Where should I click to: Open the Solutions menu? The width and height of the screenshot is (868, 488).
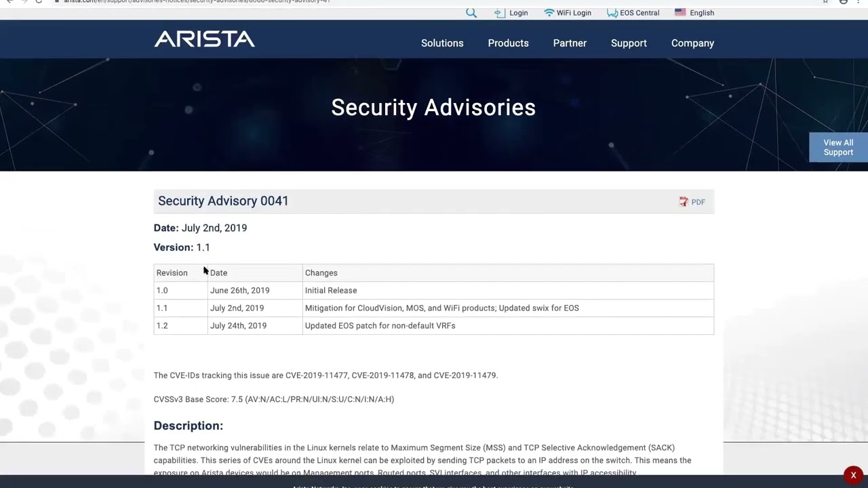click(442, 43)
